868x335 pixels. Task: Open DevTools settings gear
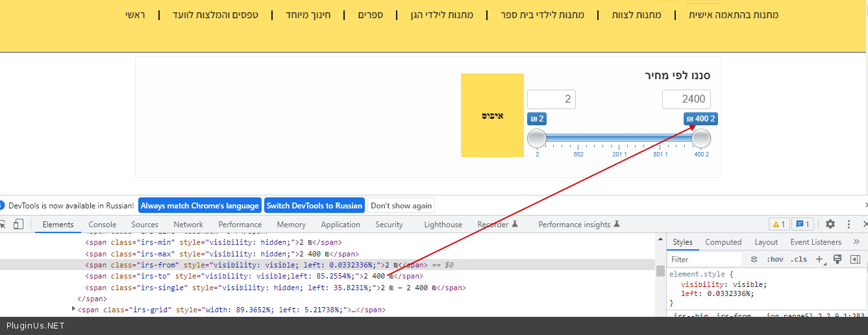coord(830,224)
